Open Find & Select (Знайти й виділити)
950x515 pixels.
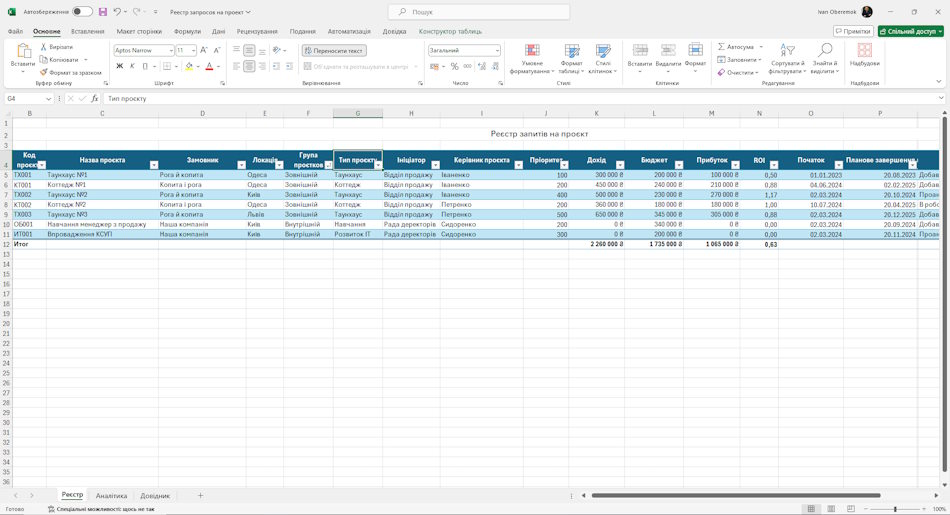point(825,59)
